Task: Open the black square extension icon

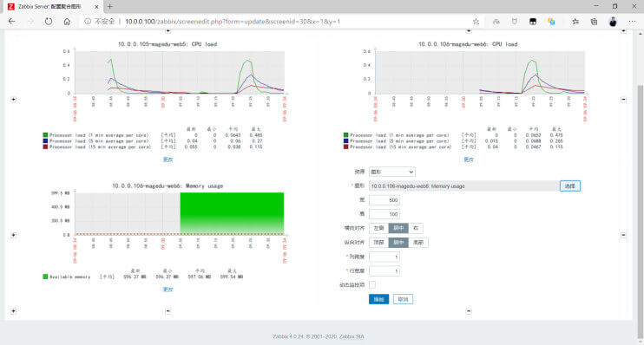Action: click(533, 22)
